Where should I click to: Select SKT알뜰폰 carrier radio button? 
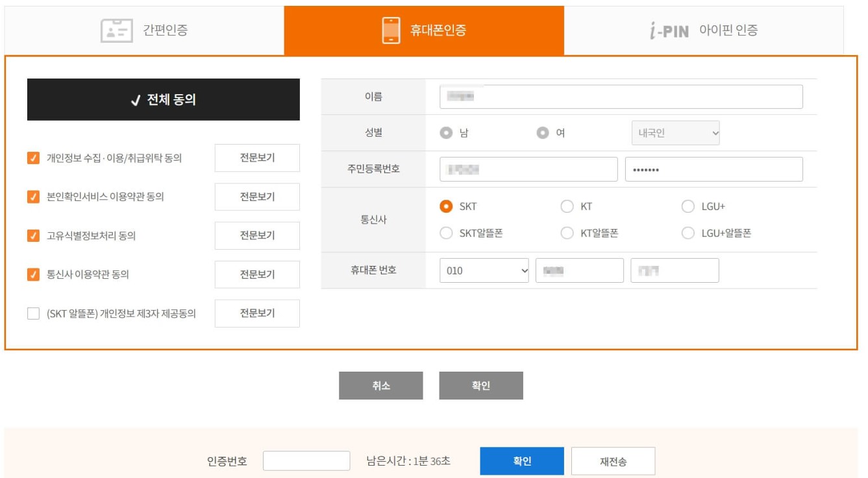click(x=446, y=233)
